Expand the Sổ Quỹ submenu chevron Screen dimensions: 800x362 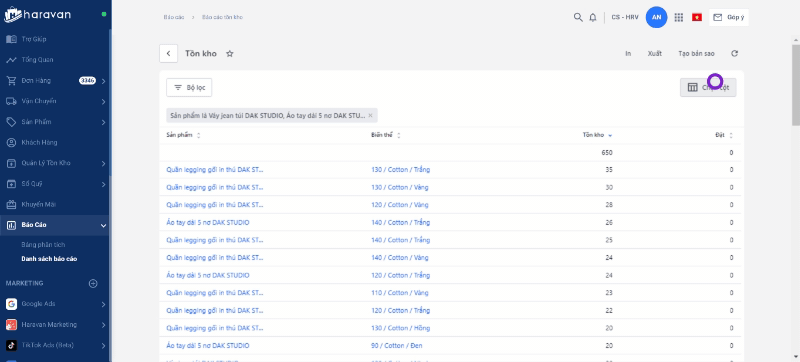point(103,184)
